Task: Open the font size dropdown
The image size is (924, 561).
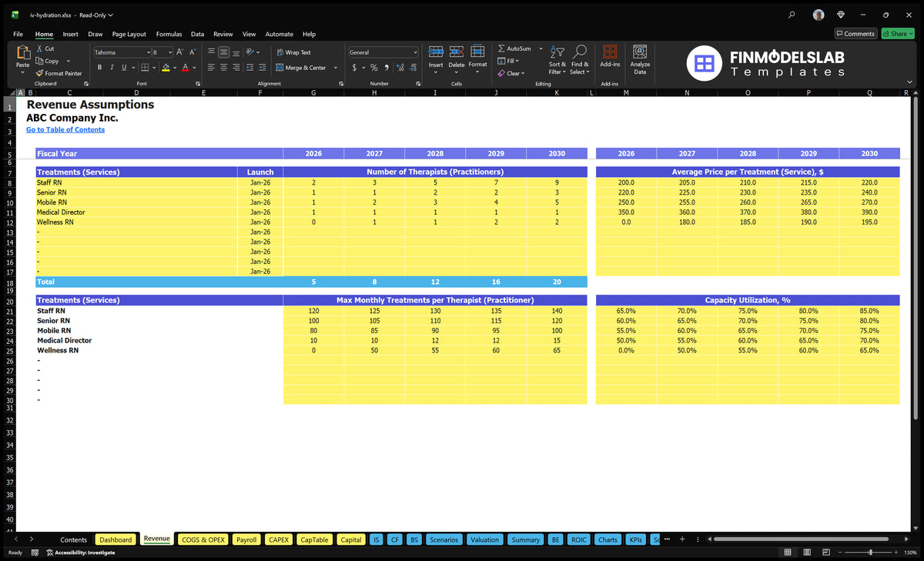Action: 170,52
